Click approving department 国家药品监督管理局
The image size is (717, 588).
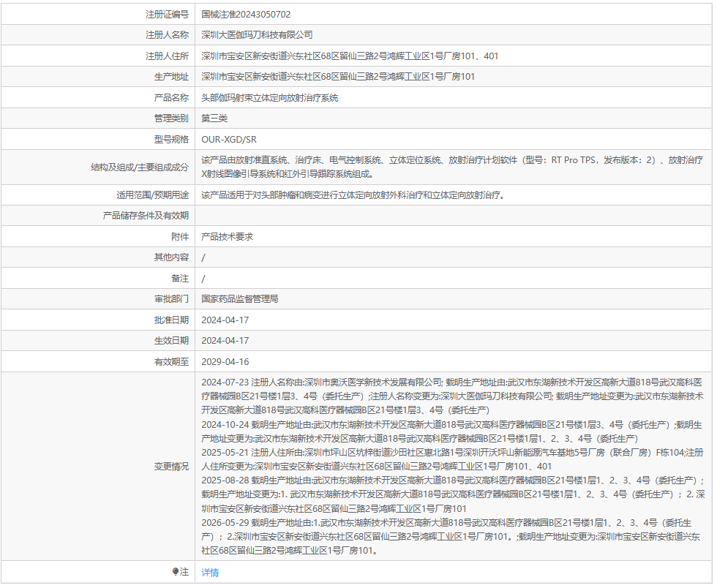coord(240,298)
